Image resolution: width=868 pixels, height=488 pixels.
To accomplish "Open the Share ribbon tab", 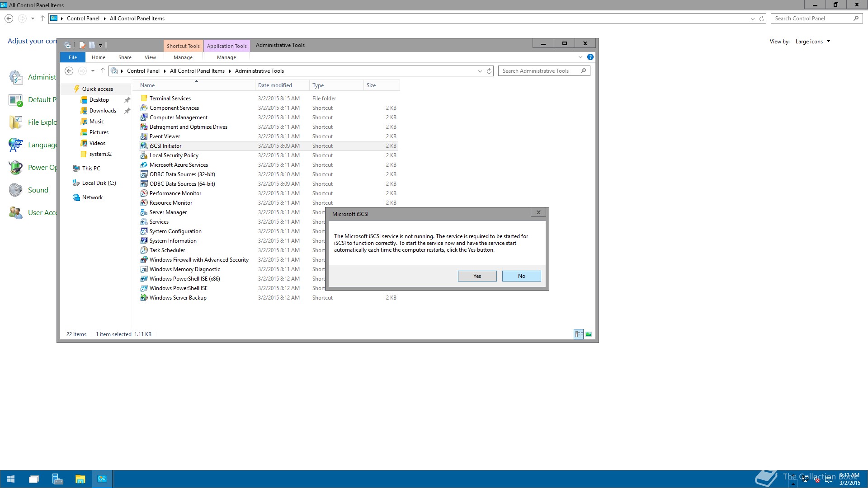I will tap(125, 57).
